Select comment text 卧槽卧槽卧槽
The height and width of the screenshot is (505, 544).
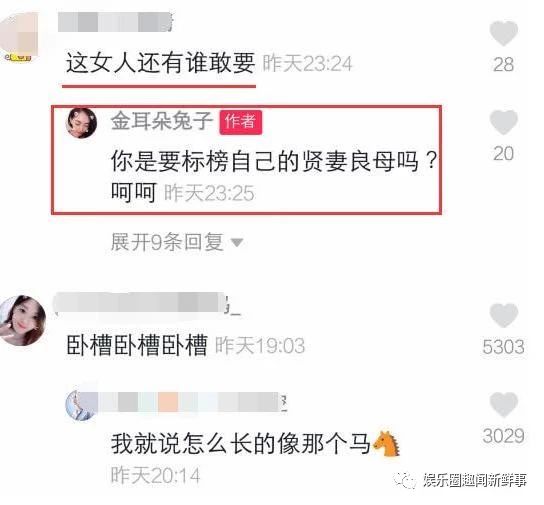[137, 345]
